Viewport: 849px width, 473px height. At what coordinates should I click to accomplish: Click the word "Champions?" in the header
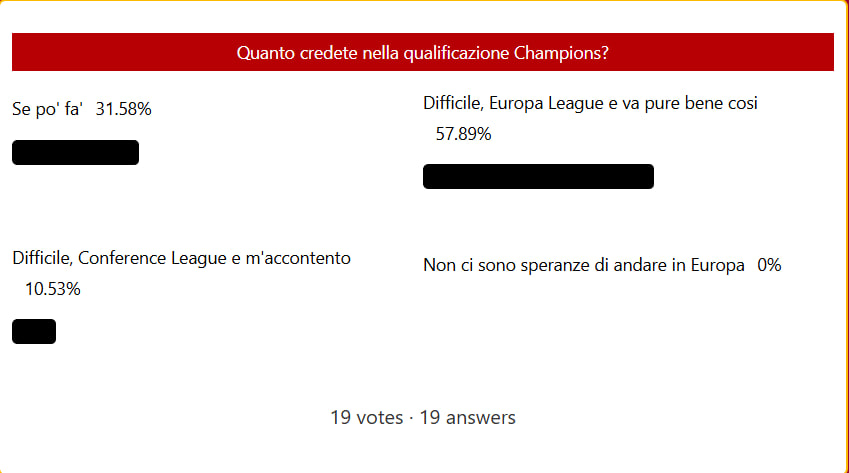(x=561, y=53)
